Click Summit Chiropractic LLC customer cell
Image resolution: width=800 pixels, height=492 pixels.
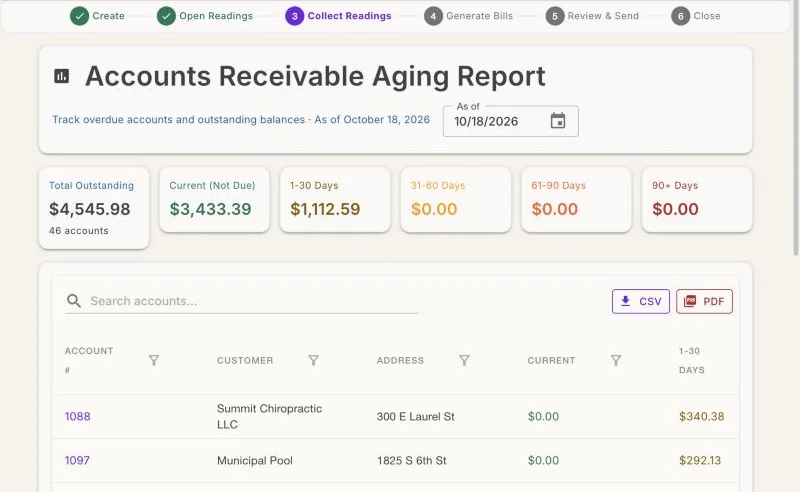(269, 416)
